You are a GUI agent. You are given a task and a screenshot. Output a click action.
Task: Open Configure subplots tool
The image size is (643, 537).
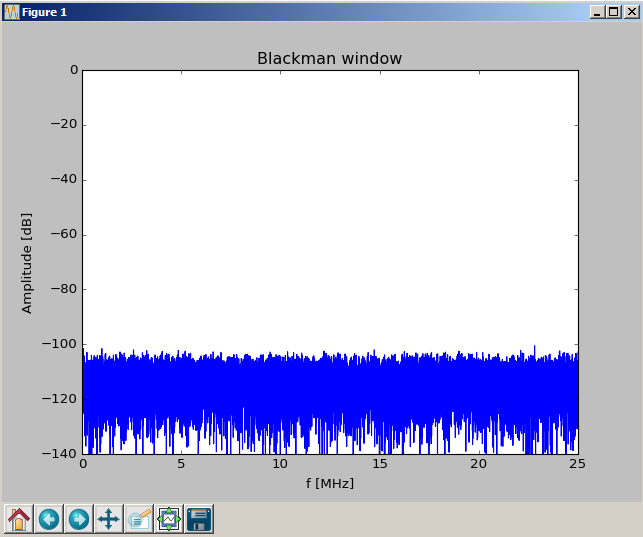click(x=169, y=519)
